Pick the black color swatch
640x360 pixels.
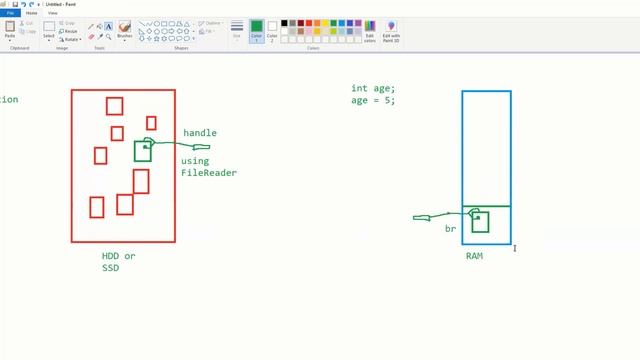tap(284, 23)
